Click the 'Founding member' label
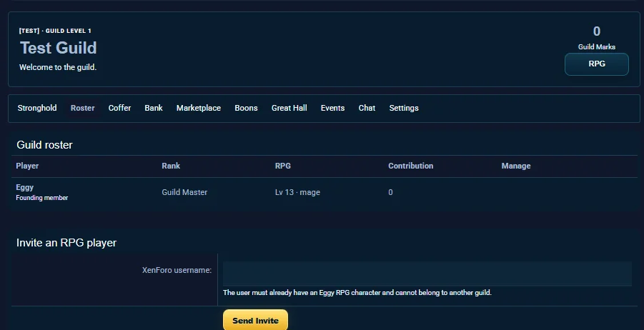 (x=42, y=198)
